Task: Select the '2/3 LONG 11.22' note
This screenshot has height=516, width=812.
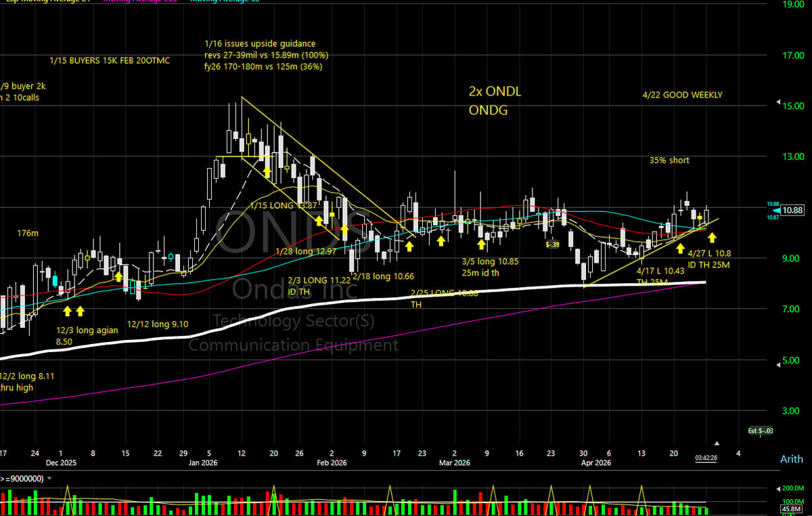Action: [x=319, y=280]
